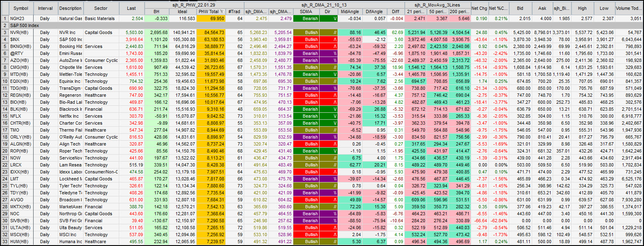The width and height of the screenshot is (644, 246).
Task: Click the LRCX symbol cell
Action: coord(21,165)
